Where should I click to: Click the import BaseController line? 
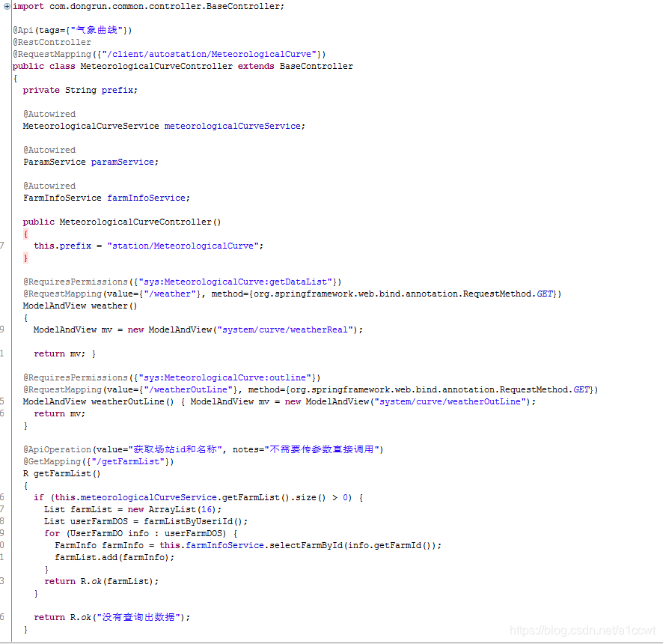[x=148, y=6]
